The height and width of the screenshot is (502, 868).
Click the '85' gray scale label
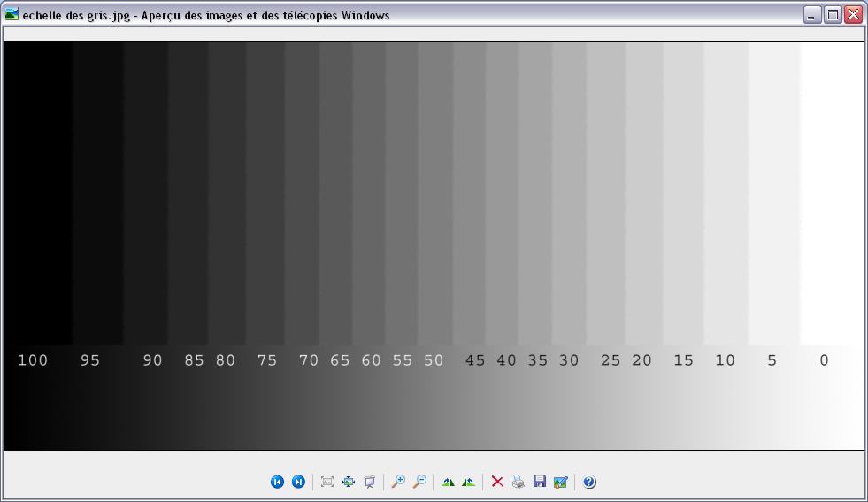(x=194, y=360)
